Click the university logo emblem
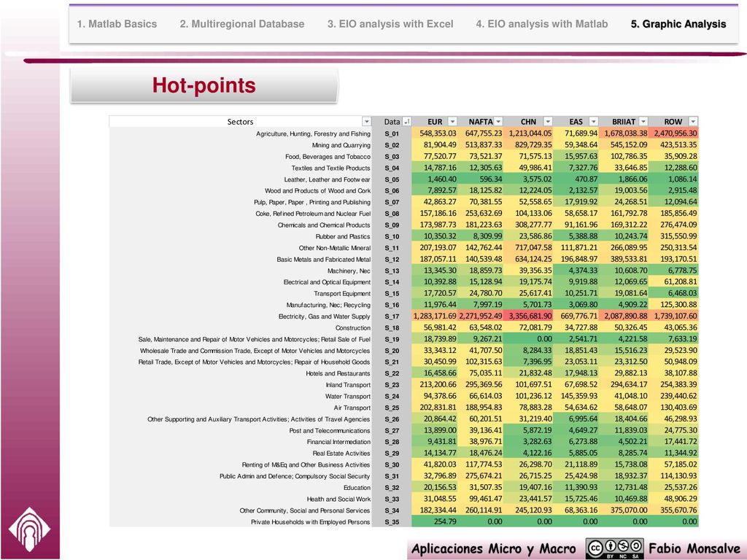 point(29,529)
